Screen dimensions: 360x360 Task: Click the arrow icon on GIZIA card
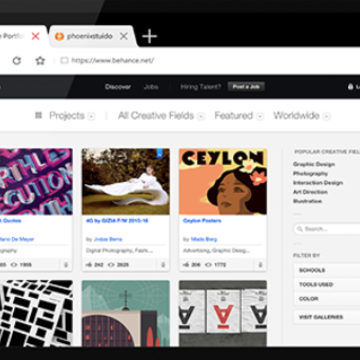163,265
